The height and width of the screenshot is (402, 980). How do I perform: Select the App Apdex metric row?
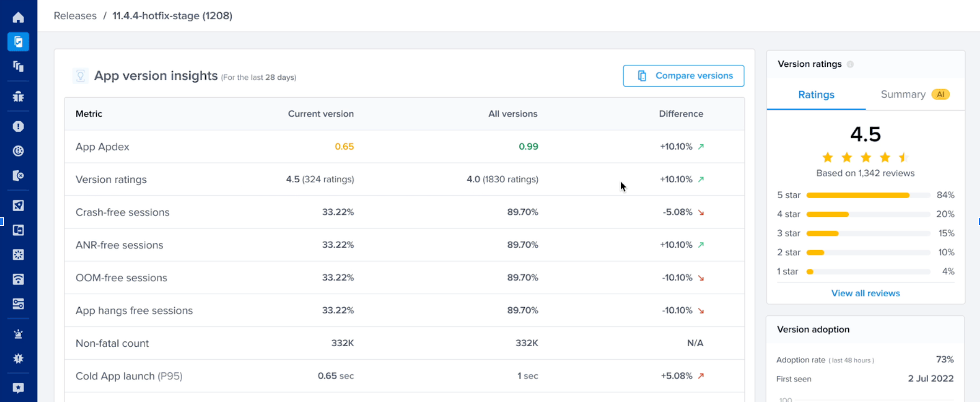tap(404, 147)
